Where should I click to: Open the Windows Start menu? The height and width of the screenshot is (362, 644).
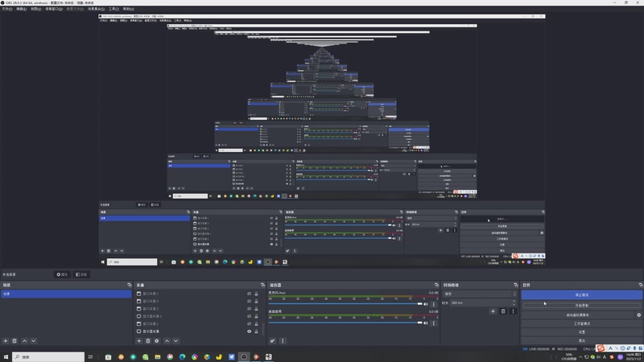(x=6, y=357)
